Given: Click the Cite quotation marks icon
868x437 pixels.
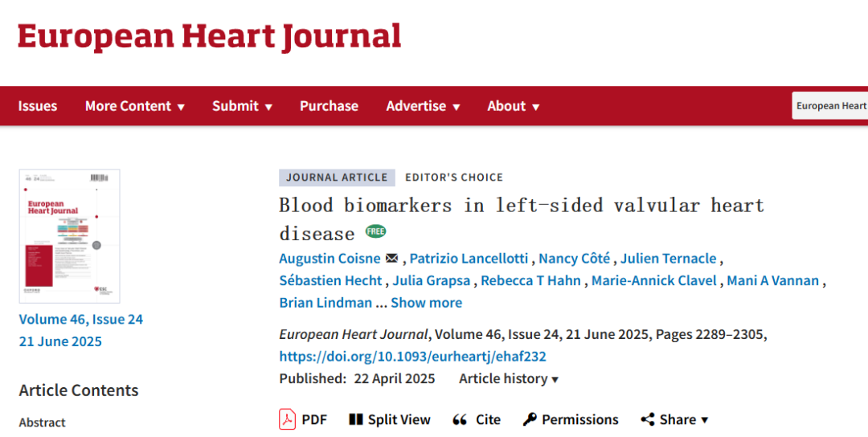Looking at the screenshot, I should [460, 420].
